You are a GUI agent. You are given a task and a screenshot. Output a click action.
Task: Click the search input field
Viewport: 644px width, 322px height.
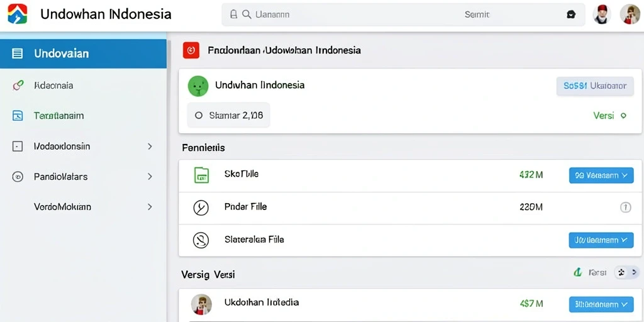click(x=403, y=14)
